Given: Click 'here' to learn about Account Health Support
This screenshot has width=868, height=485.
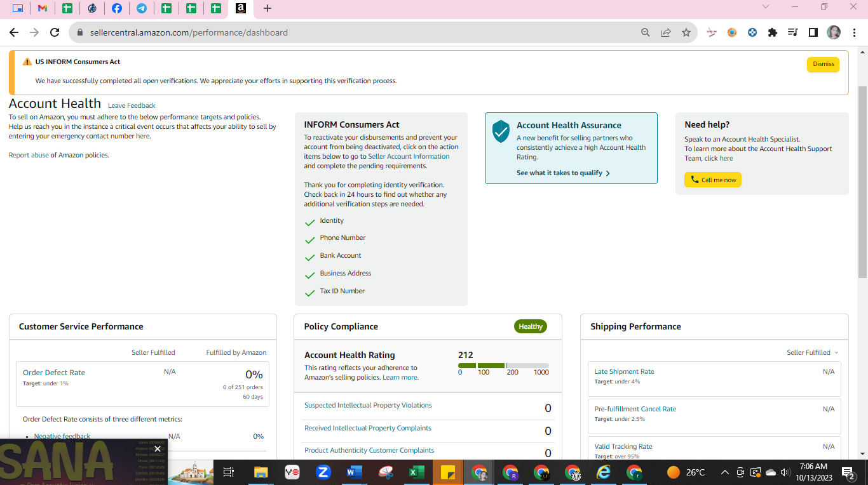Looking at the screenshot, I should coord(726,158).
